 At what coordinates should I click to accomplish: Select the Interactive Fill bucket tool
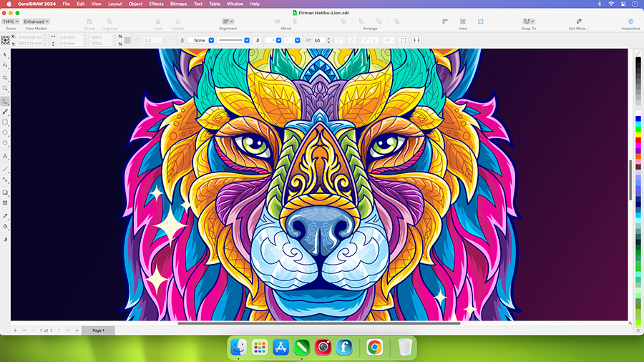point(5,227)
